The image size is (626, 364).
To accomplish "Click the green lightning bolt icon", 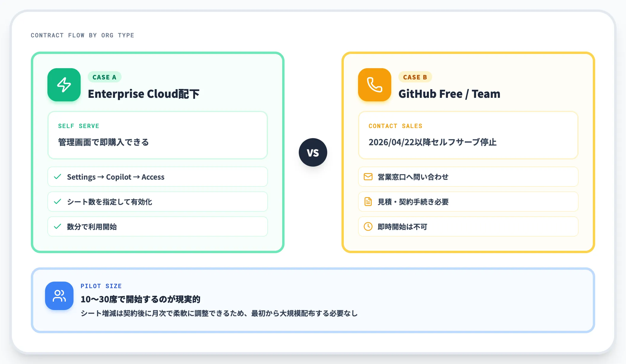I will 64,85.
